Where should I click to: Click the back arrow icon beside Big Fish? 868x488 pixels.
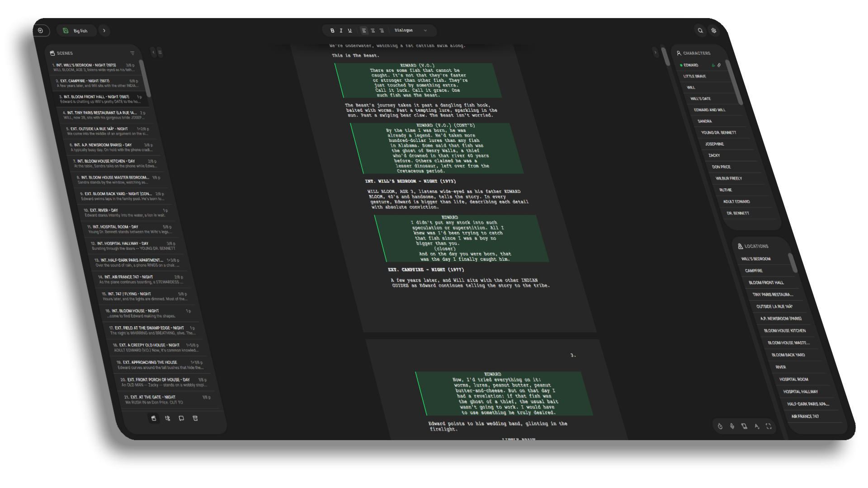(x=41, y=31)
